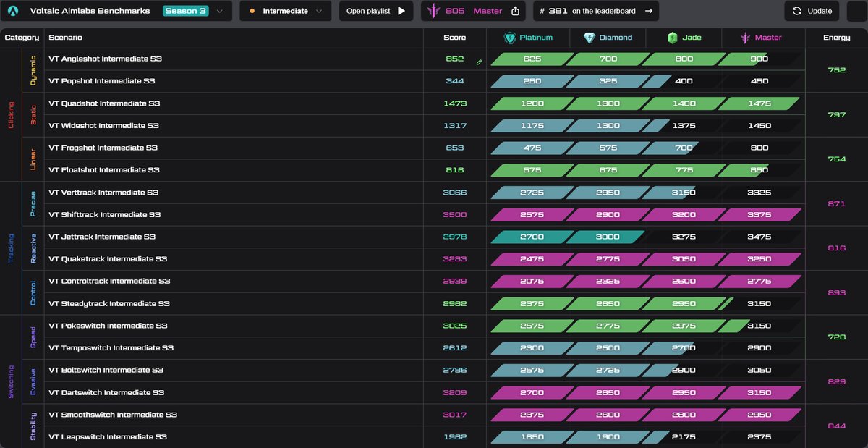868x448 pixels.
Task: Click the pencil edit icon beside 852
Action: [478, 62]
